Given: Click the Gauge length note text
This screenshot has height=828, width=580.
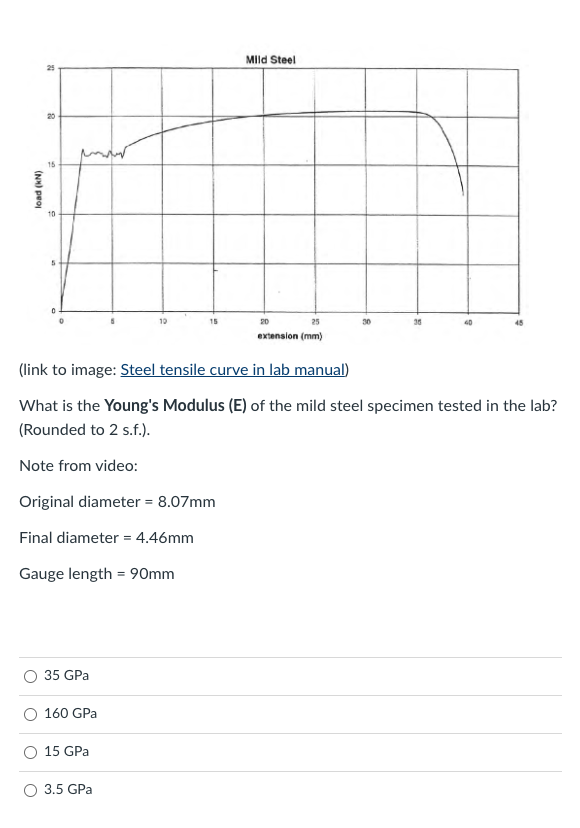Looking at the screenshot, I should (97, 573).
